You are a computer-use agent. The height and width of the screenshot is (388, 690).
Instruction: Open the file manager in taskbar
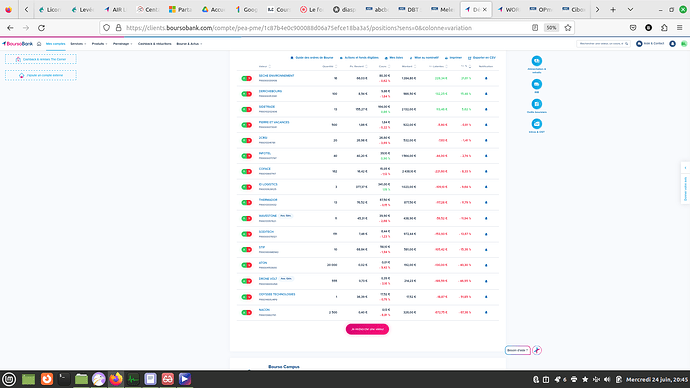(x=81, y=379)
